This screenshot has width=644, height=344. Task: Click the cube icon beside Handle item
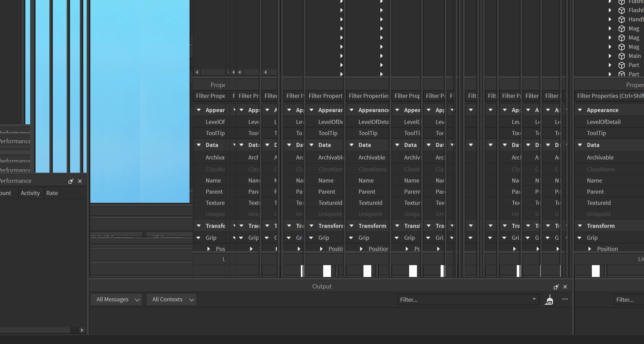622,20
